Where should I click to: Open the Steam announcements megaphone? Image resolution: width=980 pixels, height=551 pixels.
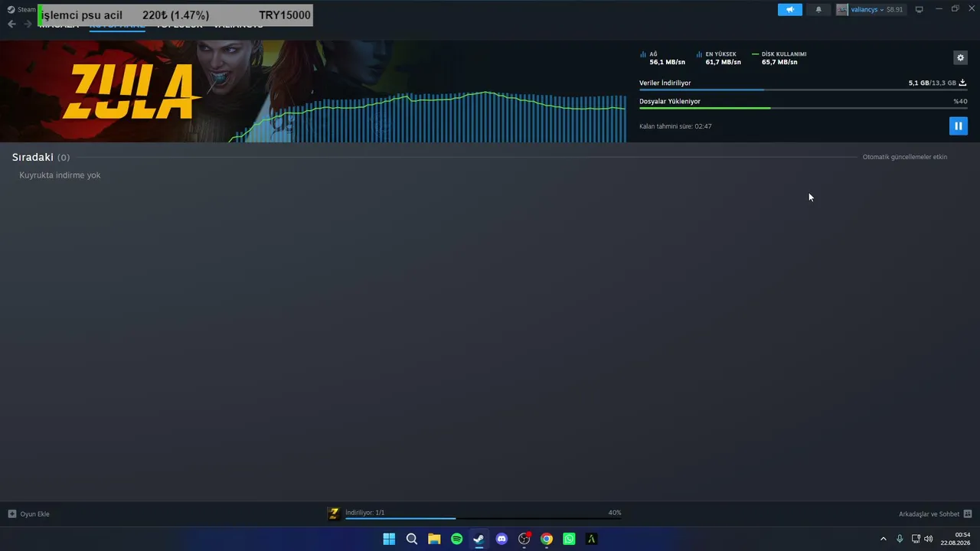pyautogui.click(x=790, y=10)
